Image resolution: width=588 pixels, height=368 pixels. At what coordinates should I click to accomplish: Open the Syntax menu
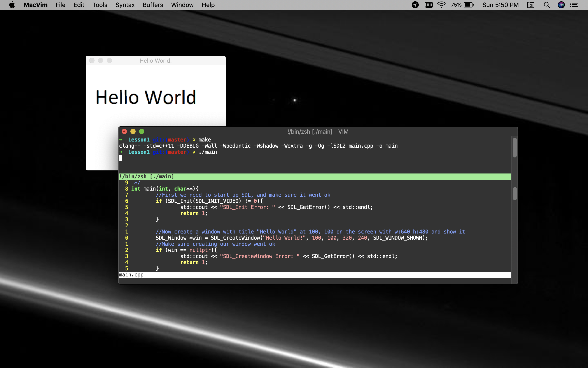tap(125, 5)
